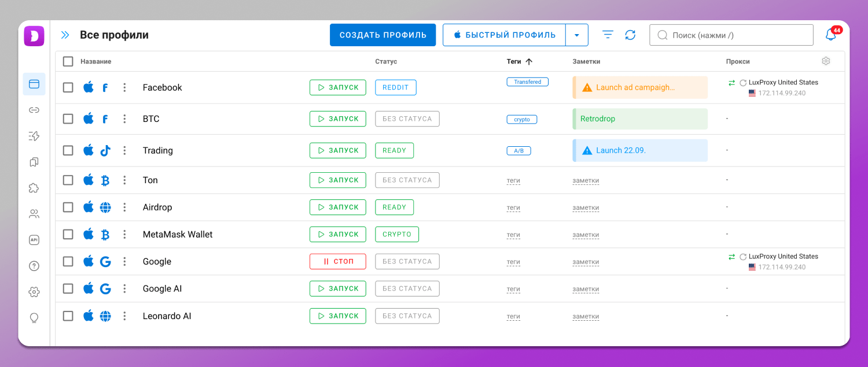Click the refresh profiles icon

point(630,35)
